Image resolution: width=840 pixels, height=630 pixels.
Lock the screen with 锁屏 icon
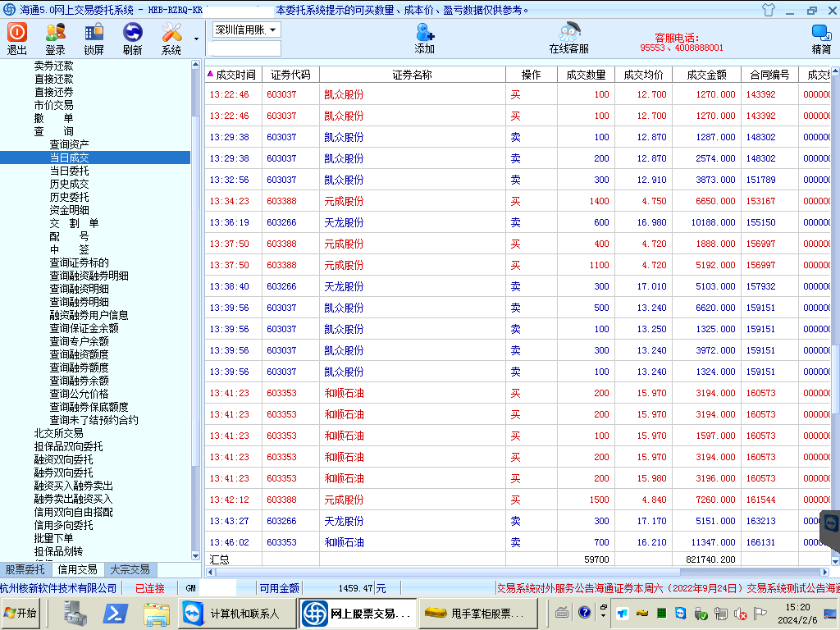(94, 38)
